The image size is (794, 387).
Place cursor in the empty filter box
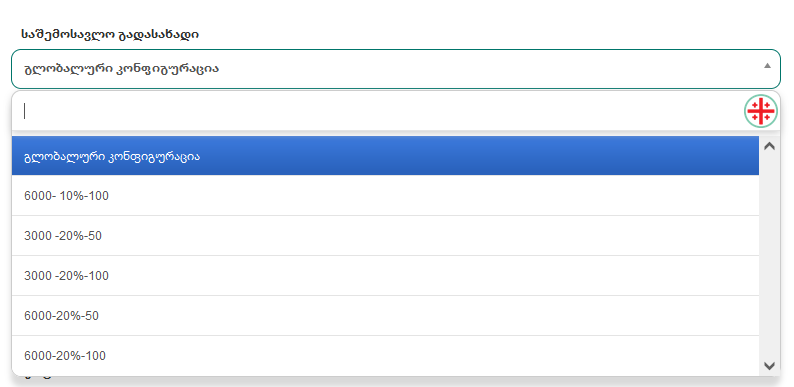tap(377, 111)
